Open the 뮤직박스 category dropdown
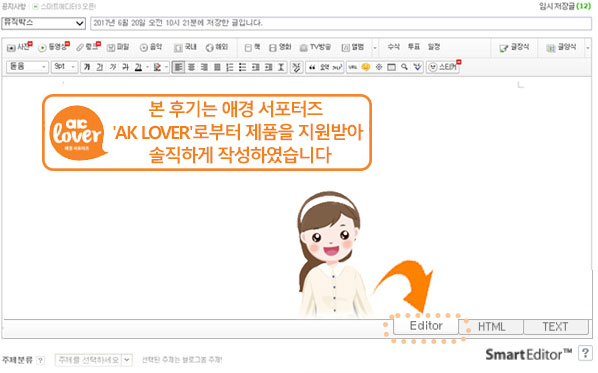This screenshot has height=373, width=598. (x=43, y=23)
